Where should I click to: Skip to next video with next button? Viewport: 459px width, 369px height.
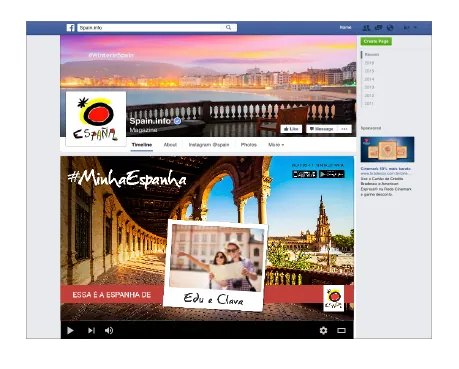click(x=91, y=330)
